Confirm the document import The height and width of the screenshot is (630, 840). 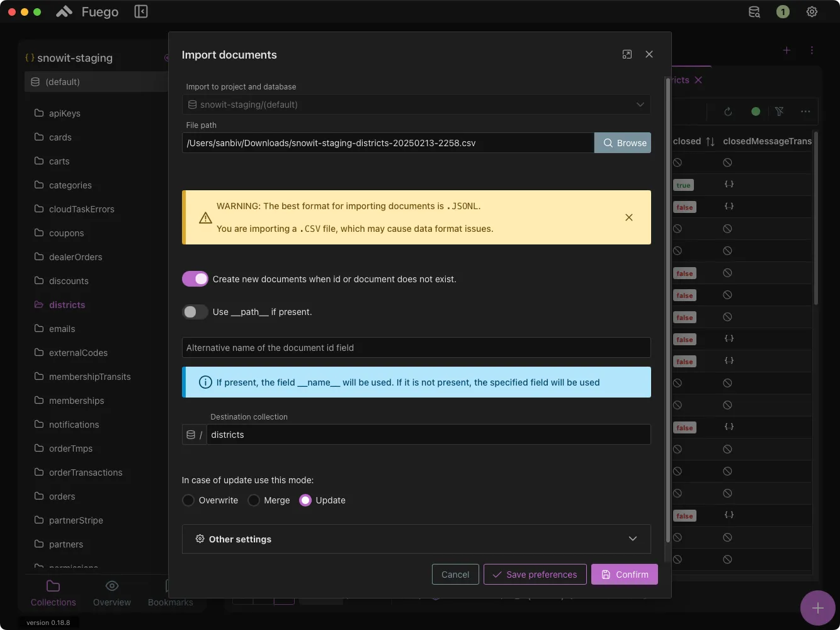coord(624,574)
